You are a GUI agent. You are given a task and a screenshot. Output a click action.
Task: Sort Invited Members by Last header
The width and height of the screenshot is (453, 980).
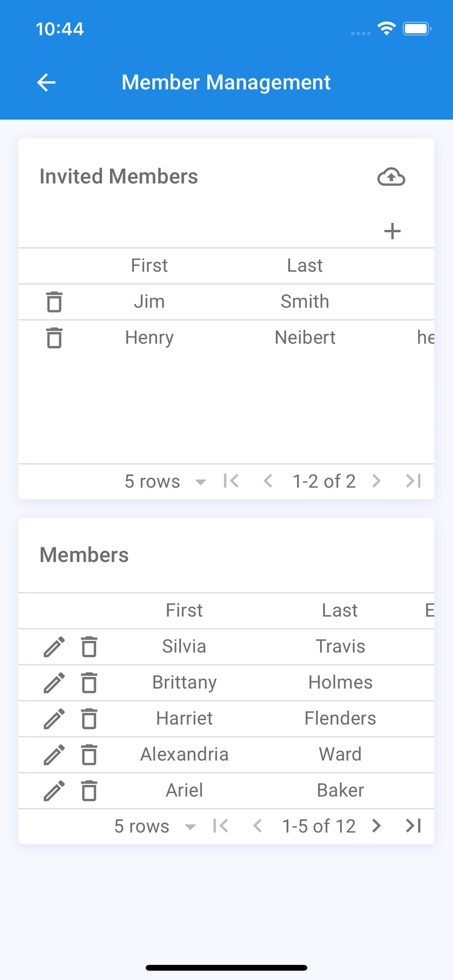[x=305, y=266]
